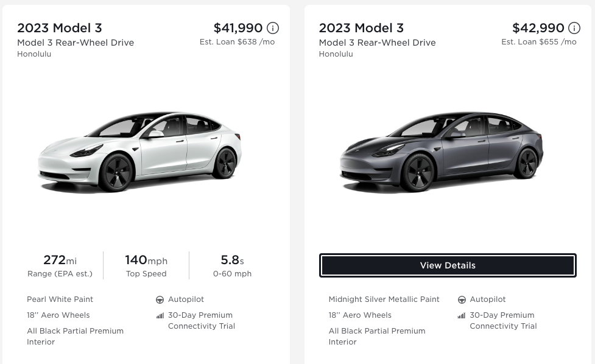Select the $41,990 2023 Model 3 title
Viewport: 595px width, 364px height.
tap(60, 28)
